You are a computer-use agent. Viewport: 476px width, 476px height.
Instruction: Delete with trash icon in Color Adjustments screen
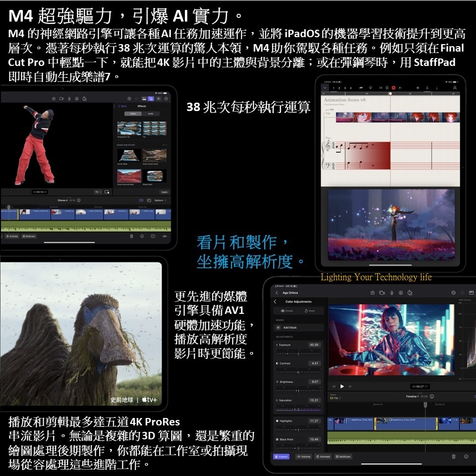pos(454,457)
